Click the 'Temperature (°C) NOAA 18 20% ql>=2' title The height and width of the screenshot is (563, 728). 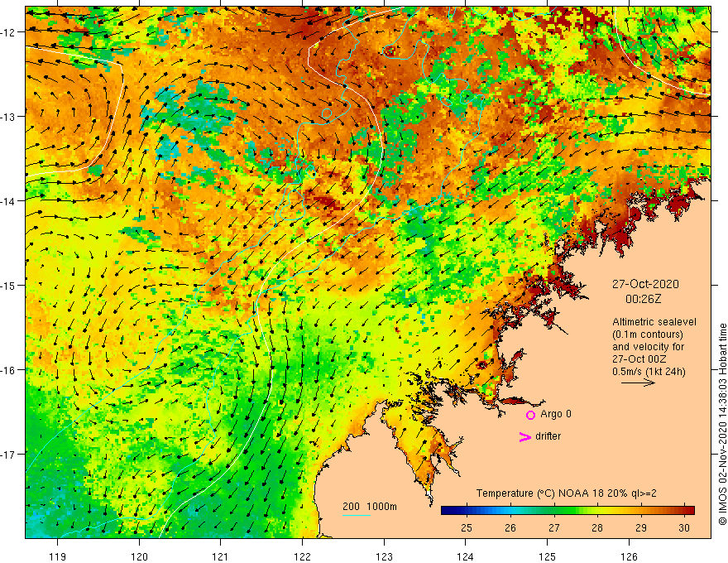(x=567, y=493)
